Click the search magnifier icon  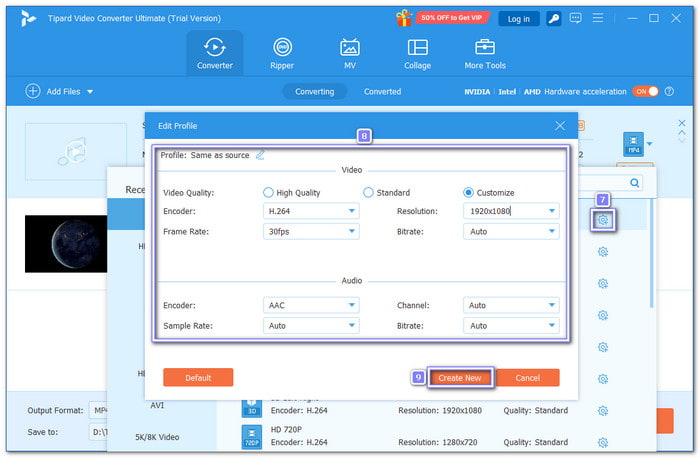(634, 183)
